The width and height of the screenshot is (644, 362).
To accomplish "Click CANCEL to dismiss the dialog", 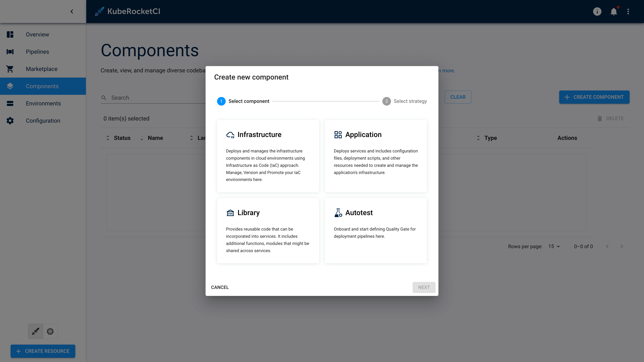I will tap(220, 287).
